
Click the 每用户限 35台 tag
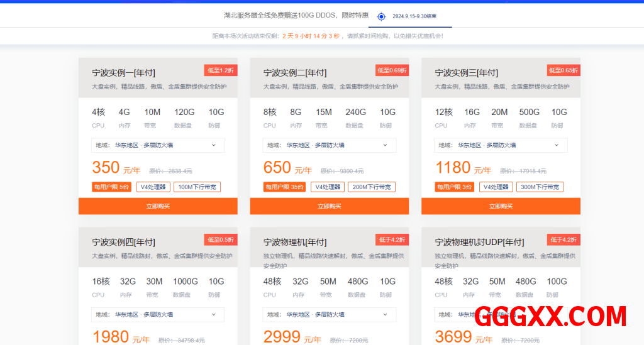tap(284, 187)
